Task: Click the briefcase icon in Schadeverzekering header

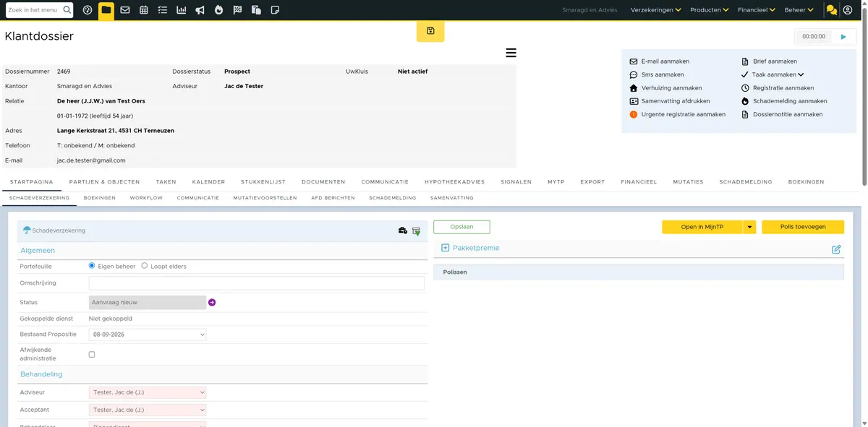Action: [x=403, y=230]
